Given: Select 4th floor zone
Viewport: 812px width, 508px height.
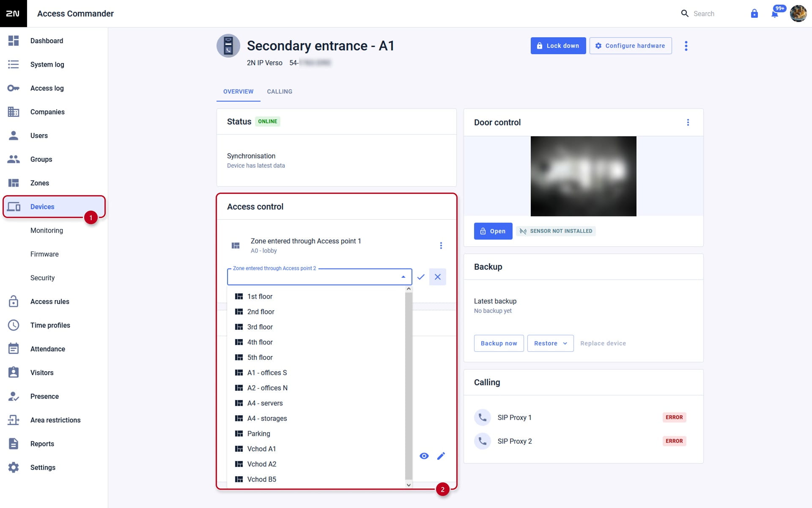Looking at the screenshot, I should click(x=316, y=342).
